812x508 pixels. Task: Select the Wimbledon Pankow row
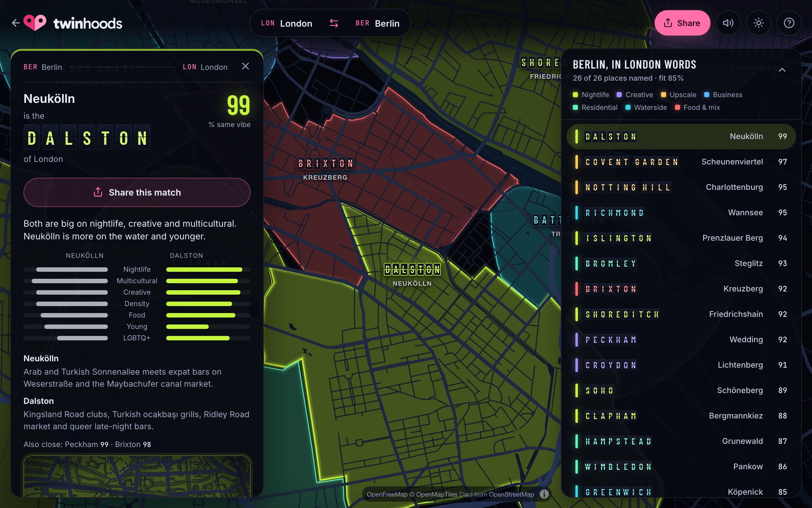[x=681, y=467]
